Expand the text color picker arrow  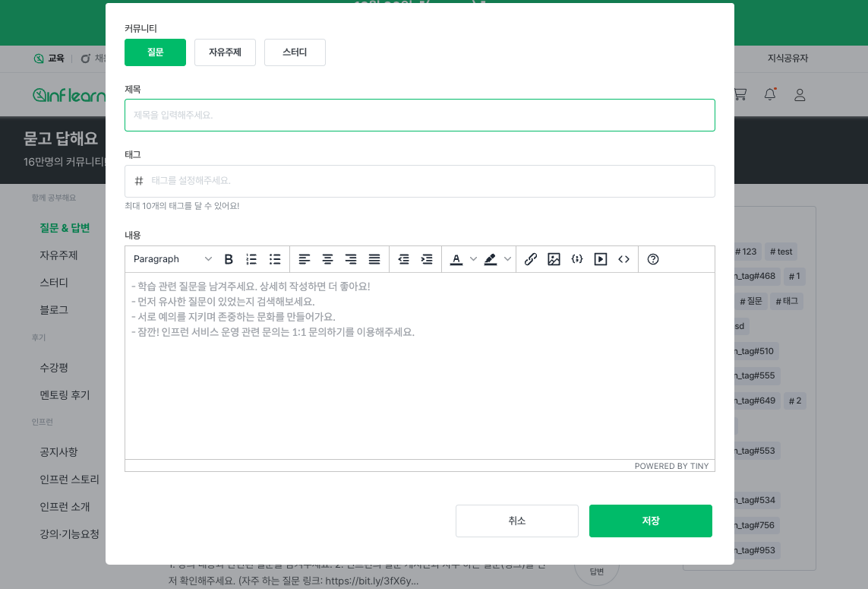(x=473, y=259)
